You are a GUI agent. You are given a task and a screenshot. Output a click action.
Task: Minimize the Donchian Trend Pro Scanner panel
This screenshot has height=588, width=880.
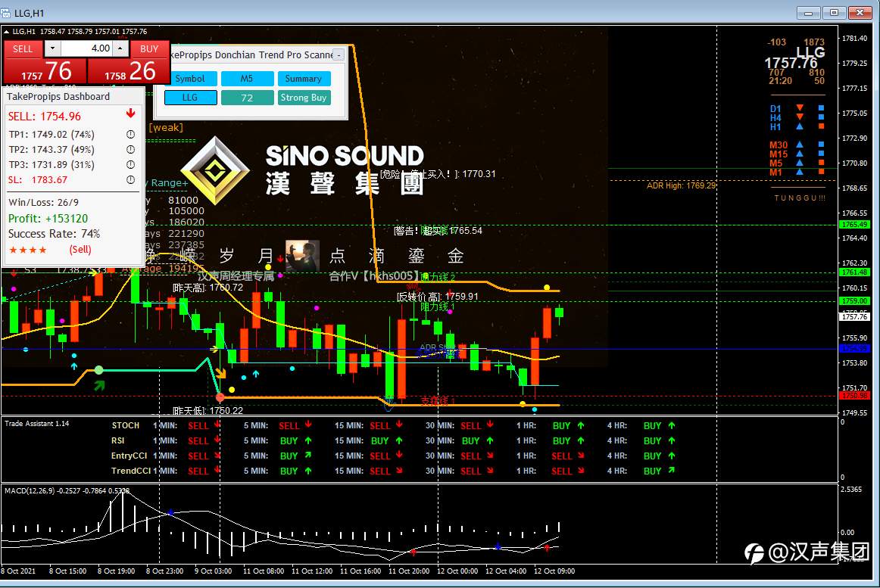pos(339,54)
